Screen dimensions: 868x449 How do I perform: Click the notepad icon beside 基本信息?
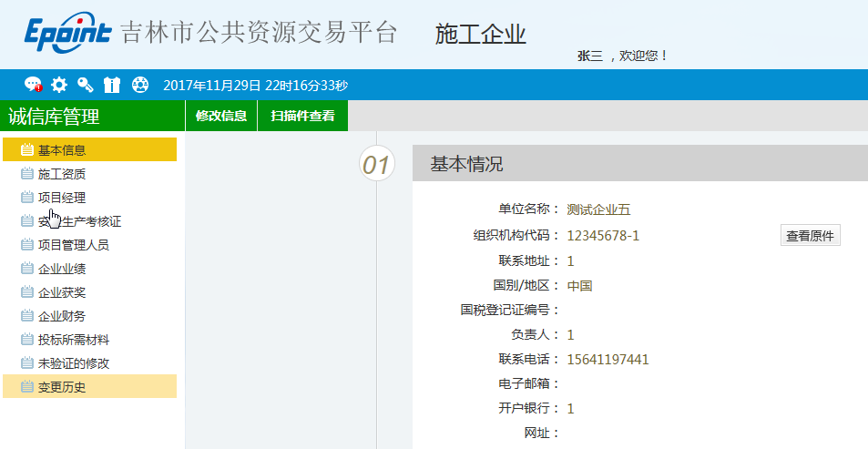click(x=27, y=149)
